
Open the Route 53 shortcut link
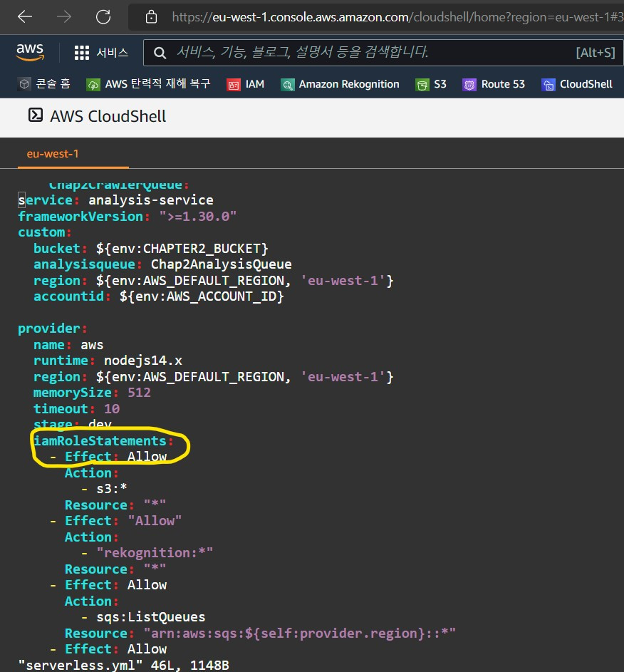pos(503,84)
